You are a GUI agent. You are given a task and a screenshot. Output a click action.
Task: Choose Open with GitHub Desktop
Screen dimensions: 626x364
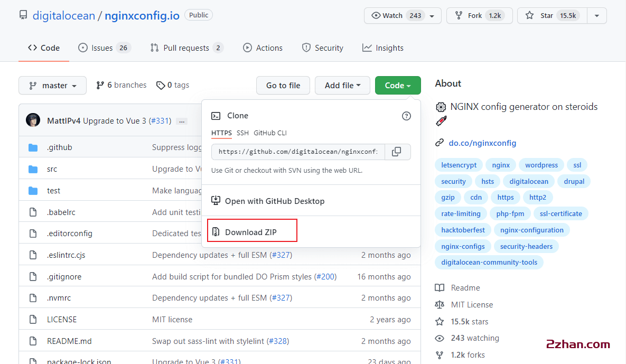(274, 201)
